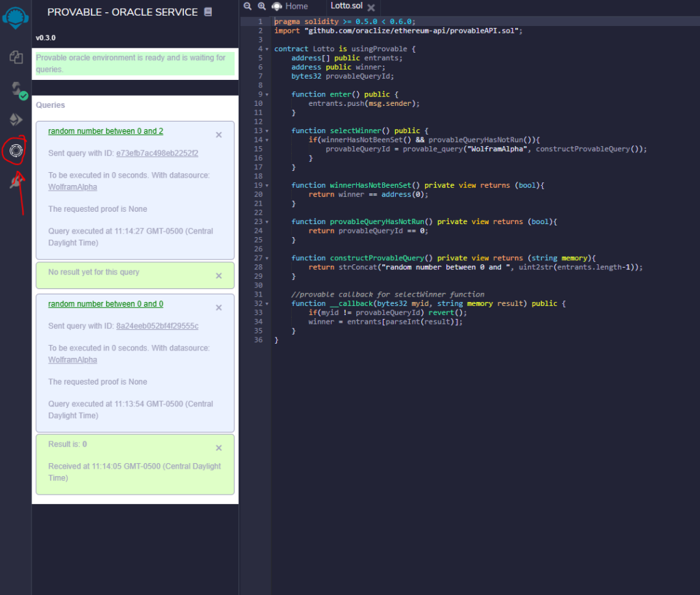Open the Solidity Compiler sidebar icon
Viewport: 700px width, 595px height.
coord(16,89)
